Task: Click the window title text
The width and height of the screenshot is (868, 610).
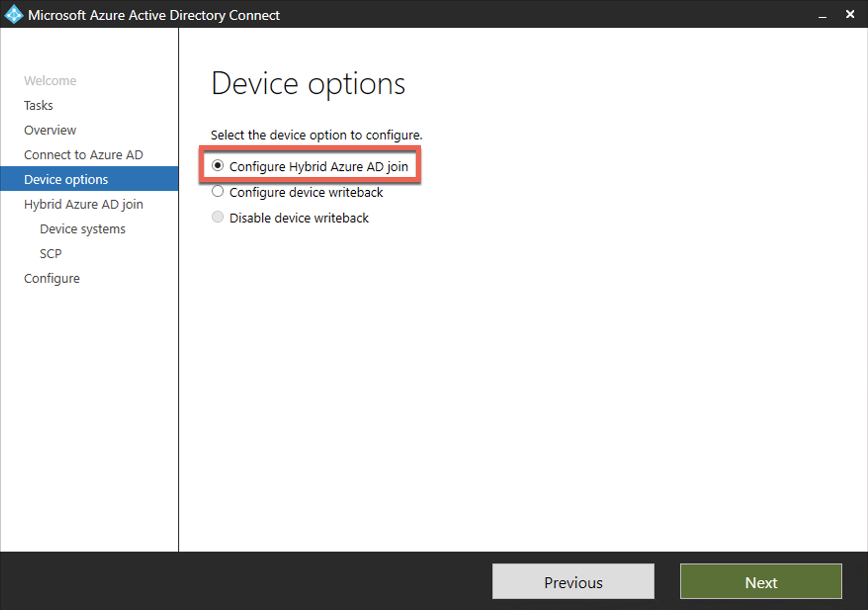Action: pos(154,15)
